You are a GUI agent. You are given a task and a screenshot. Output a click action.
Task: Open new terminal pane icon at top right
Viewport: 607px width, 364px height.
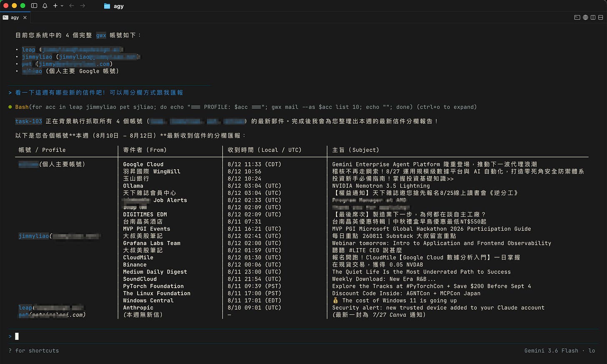[x=577, y=18]
